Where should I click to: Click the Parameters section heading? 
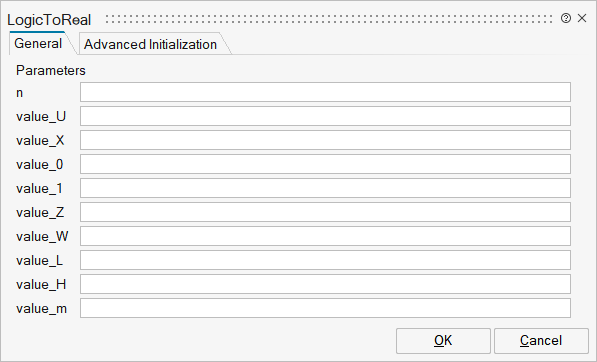point(51,70)
